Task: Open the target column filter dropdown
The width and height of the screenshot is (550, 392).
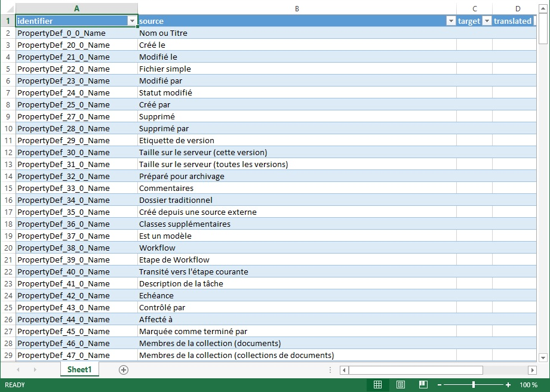Action: tap(487, 21)
